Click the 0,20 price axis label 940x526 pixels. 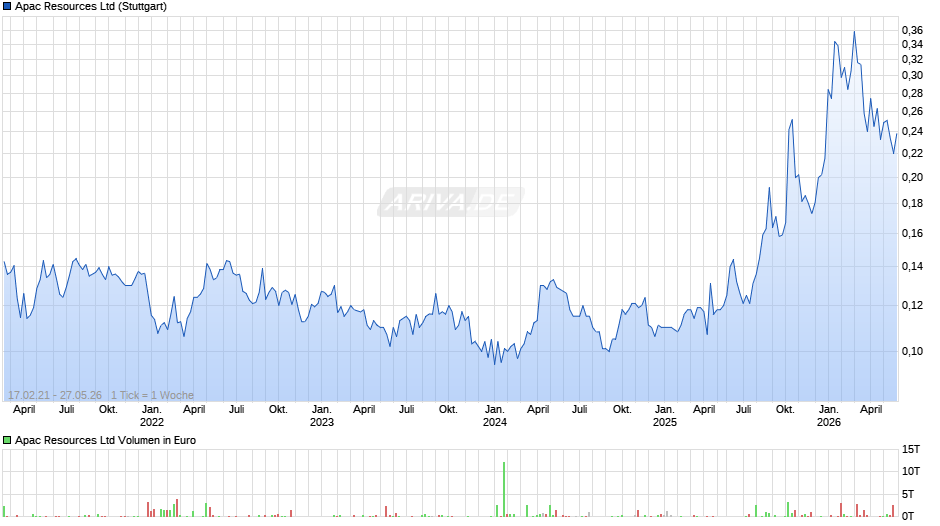pos(912,177)
